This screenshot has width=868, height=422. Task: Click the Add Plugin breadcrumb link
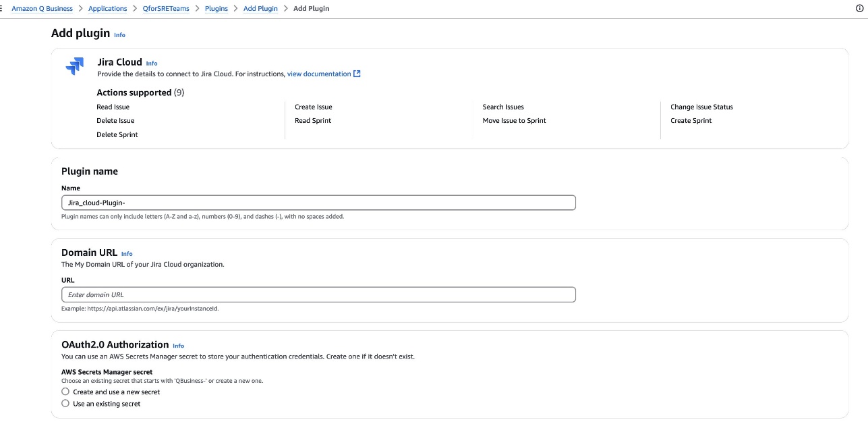coord(260,9)
